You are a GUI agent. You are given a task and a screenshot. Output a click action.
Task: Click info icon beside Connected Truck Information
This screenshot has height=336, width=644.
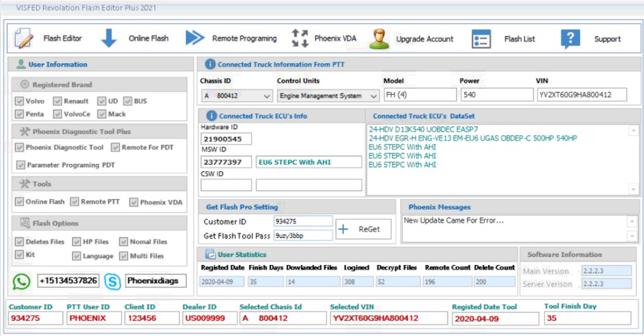[210, 64]
